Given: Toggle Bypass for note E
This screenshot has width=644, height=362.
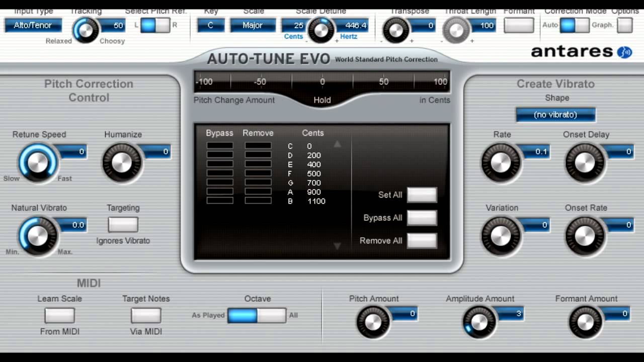Looking at the screenshot, I should (x=220, y=164).
